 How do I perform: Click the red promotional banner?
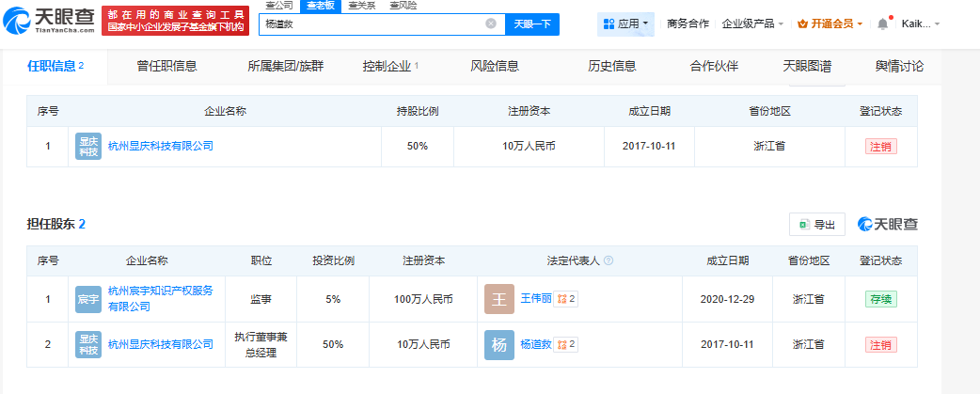click(x=176, y=20)
